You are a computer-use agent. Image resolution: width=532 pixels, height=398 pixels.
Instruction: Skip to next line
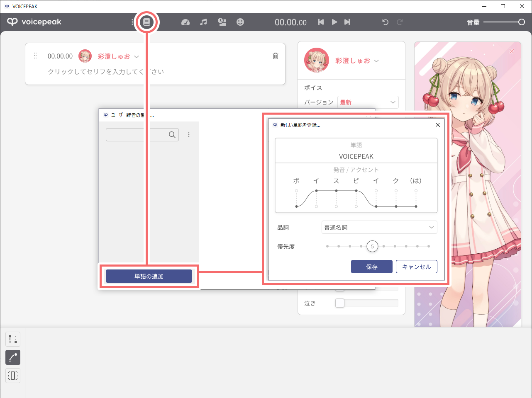pyautogui.click(x=347, y=22)
